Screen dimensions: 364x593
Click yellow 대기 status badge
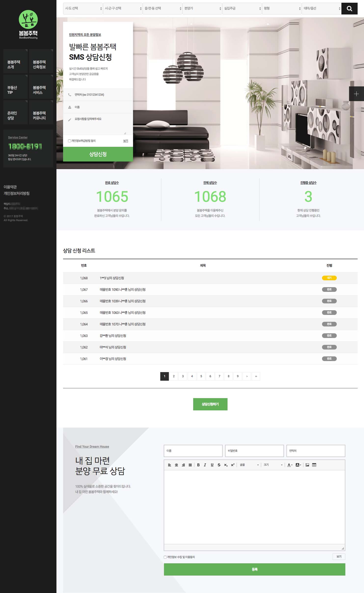[329, 278]
